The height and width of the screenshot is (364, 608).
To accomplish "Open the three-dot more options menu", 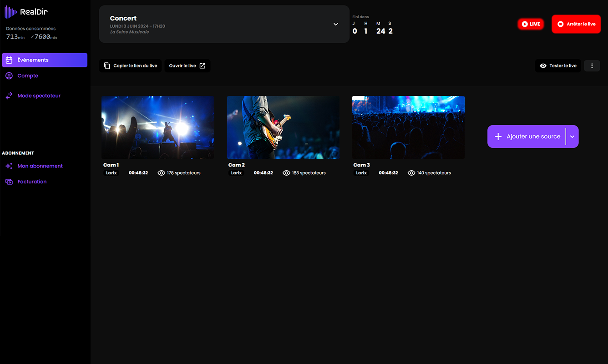I will [592, 66].
